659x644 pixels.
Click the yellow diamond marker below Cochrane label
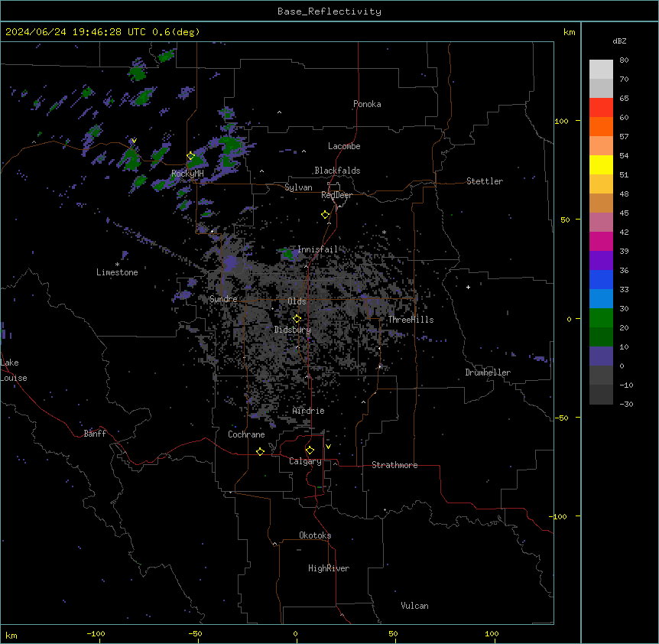[x=260, y=451]
